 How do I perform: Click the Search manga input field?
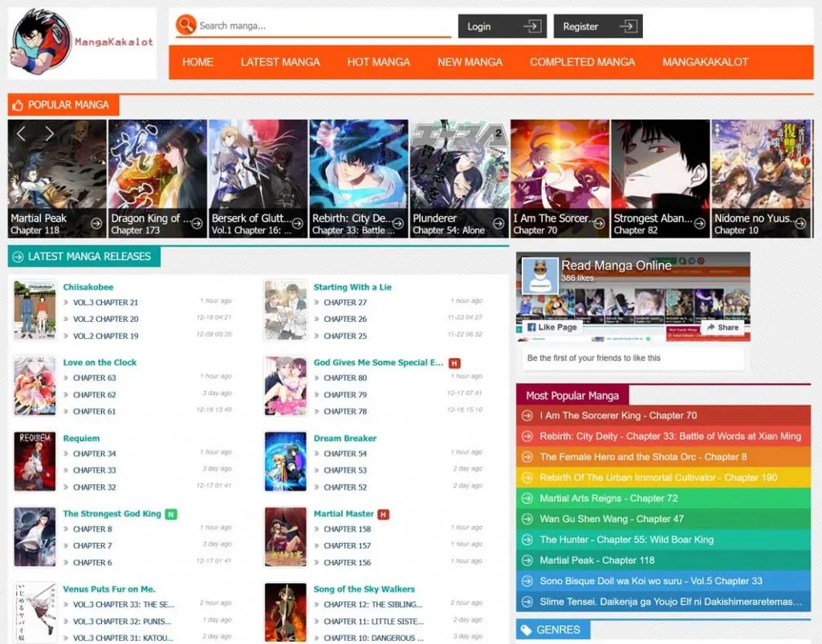(x=313, y=25)
